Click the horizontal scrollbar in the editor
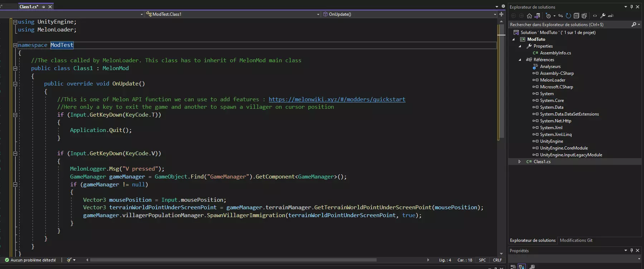This screenshot has width=644, height=269. pyautogui.click(x=233, y=260)
